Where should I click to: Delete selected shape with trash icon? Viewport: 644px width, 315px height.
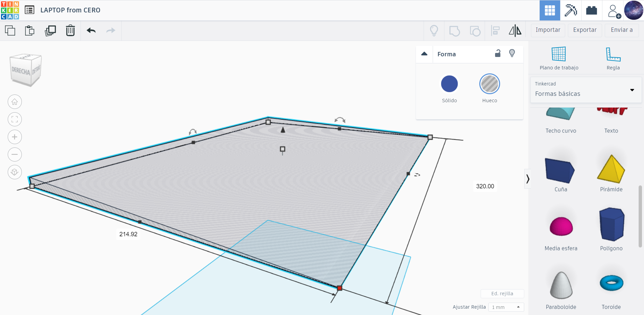tap(70, 30)
